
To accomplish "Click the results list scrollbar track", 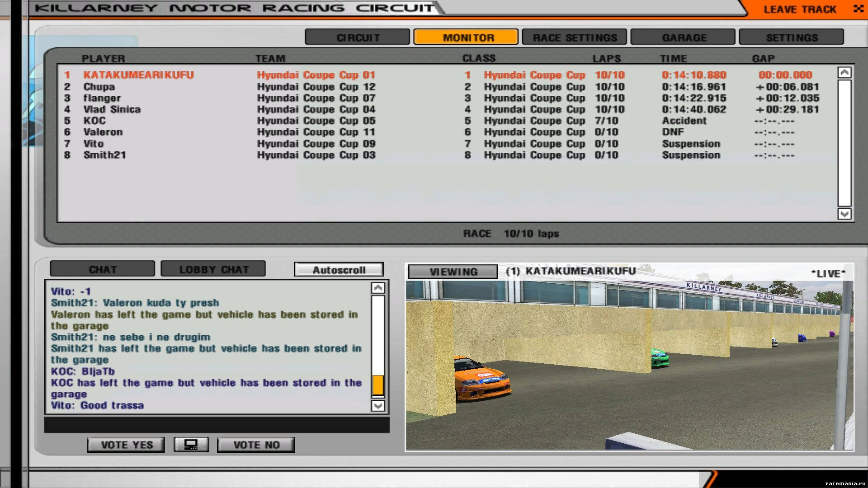I will (x=844, y=143).
